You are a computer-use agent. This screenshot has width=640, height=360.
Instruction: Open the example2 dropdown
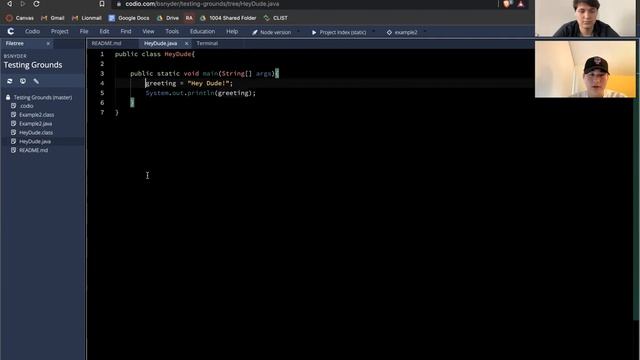[x=405, y=32]
